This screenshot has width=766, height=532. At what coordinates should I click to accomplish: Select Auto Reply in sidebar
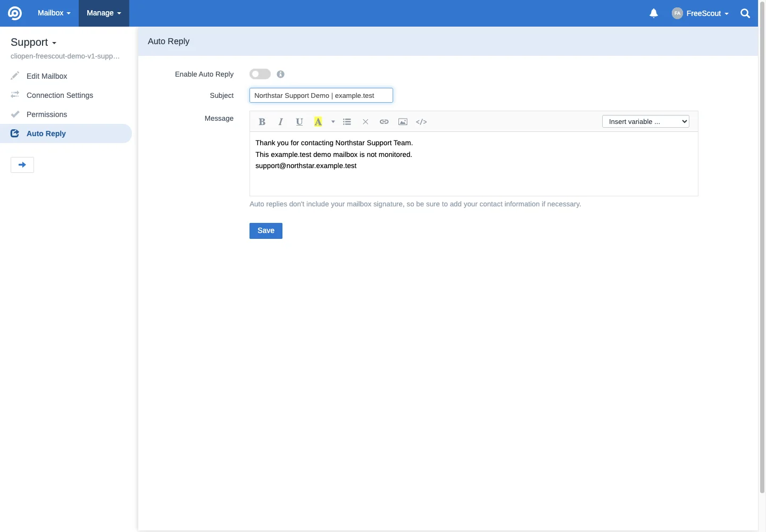pos(66,134)
